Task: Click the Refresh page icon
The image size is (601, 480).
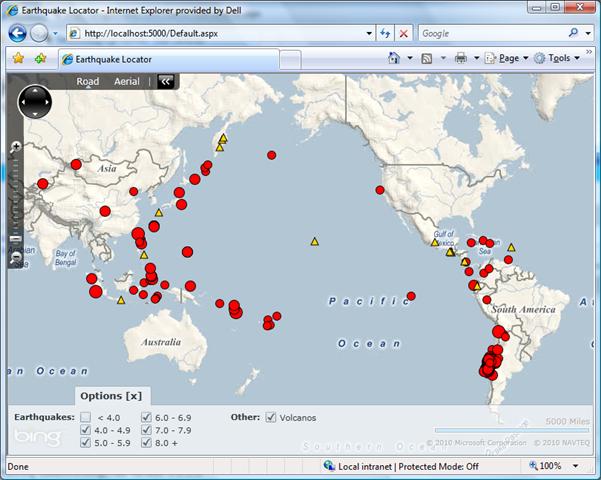Action: pos(385,33)
